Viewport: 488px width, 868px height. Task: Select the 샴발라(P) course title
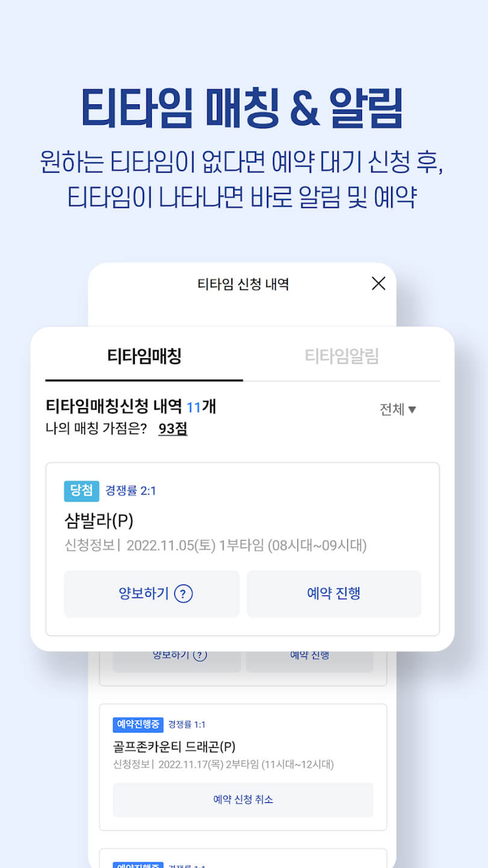99,520
